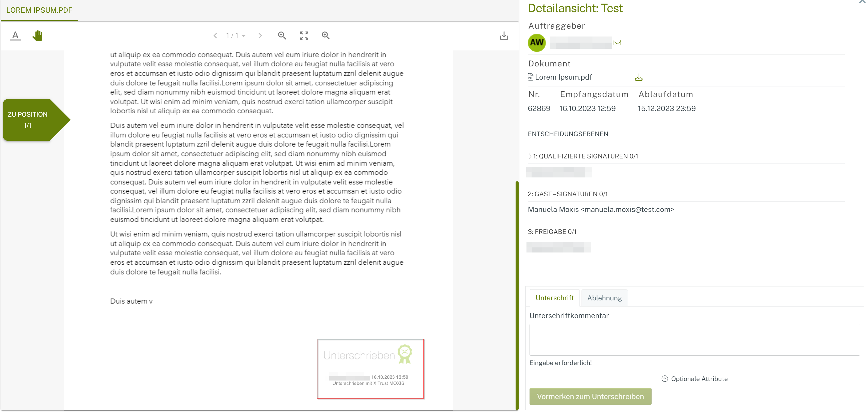Open email icon next to Auftraggeber
Viewport: 868px width, 416px height.
(x=618, y=42)
